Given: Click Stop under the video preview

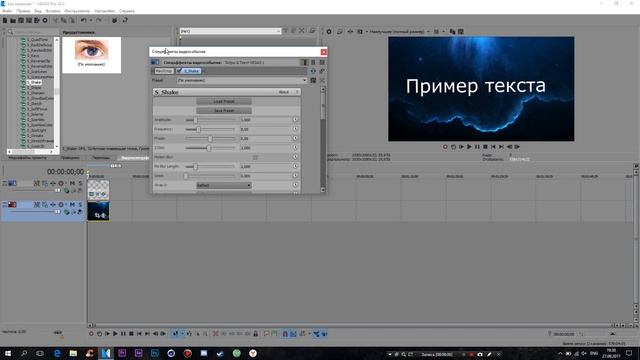Looking at the screenshot, I should coord(485,147).
